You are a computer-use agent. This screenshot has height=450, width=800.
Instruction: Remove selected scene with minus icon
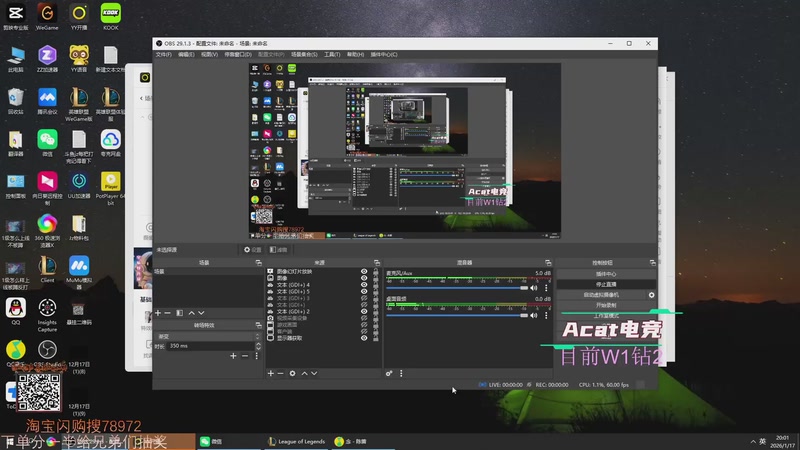coord(168,313)
